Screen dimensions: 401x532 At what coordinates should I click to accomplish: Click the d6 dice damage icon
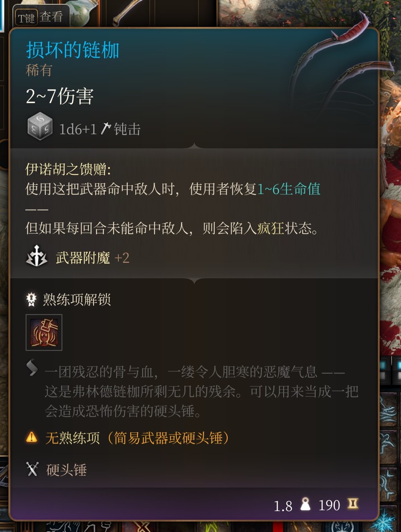coord(40,126)
